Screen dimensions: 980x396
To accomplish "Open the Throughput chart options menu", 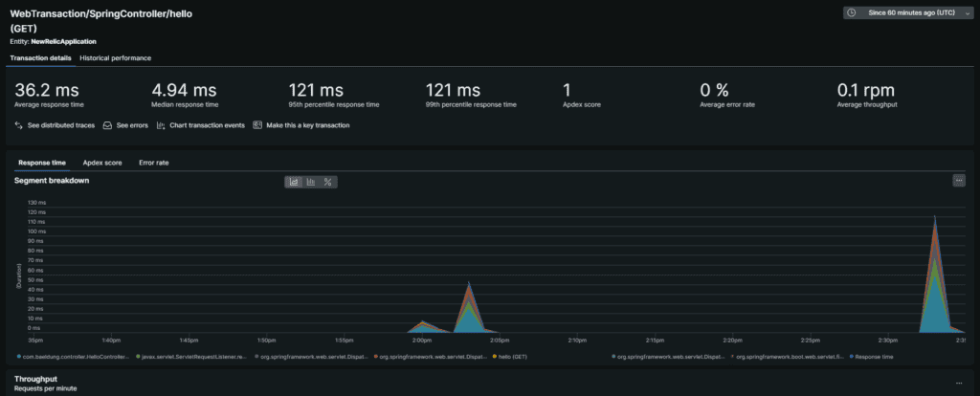I will (x=959, y=381).
